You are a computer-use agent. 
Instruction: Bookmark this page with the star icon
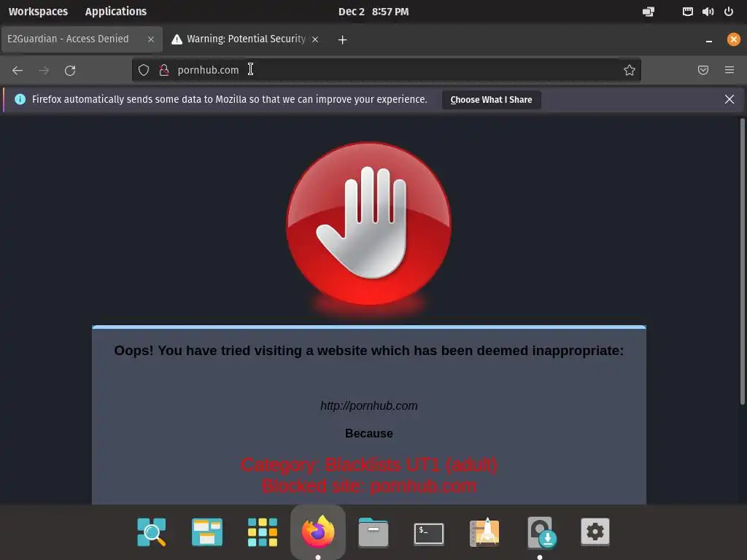coord(630,70)
